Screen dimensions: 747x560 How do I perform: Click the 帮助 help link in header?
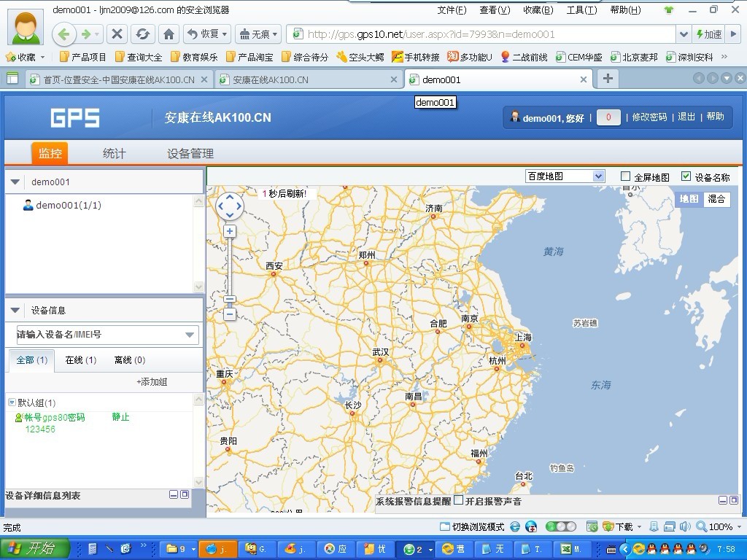[x=715, y=117]
